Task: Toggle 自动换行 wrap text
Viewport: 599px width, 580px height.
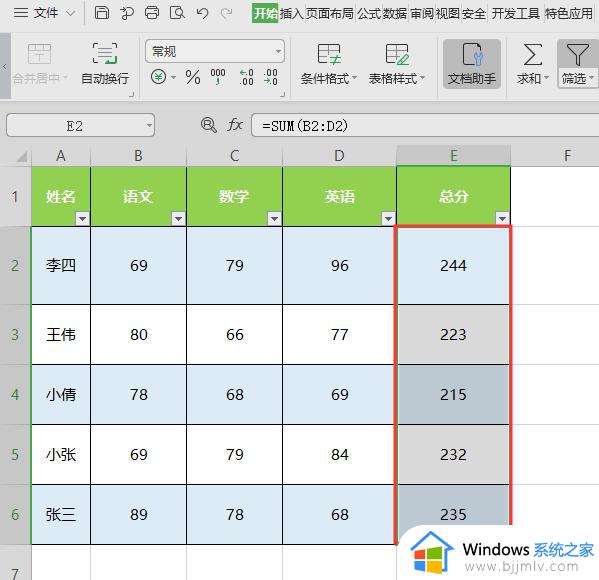Action: pyautogui.click(x=105, y=63)
